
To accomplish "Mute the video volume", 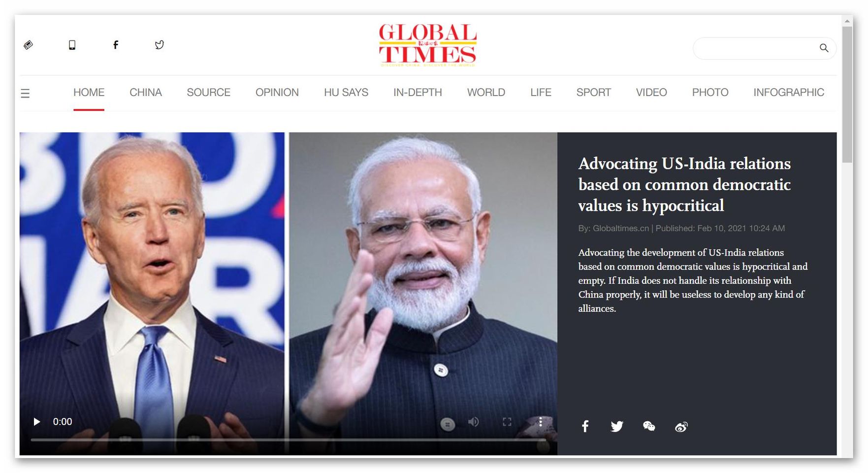I will point(474,422).
